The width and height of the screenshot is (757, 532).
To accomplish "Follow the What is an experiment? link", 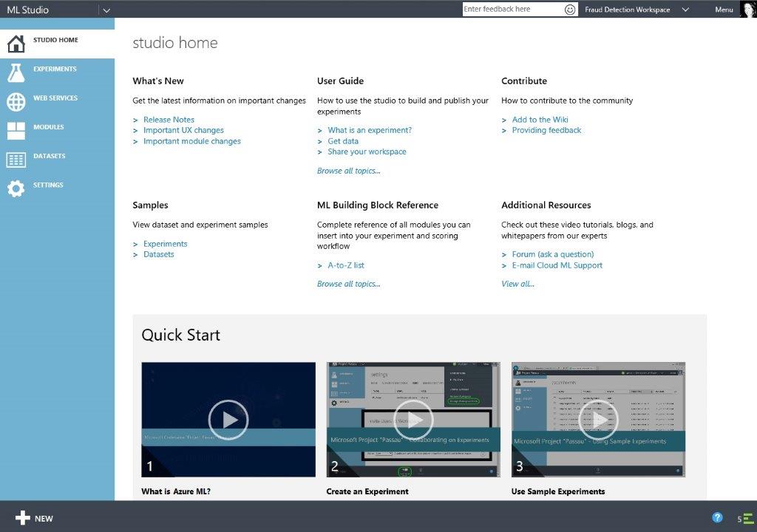I will point(370,130).
